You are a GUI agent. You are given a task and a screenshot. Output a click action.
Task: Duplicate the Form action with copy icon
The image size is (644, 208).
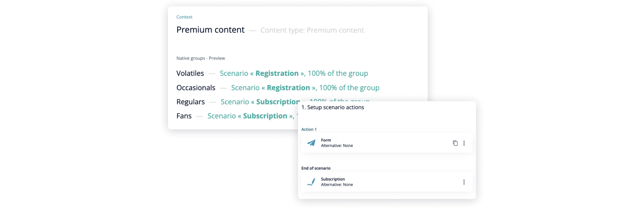(x=455, y=143)
